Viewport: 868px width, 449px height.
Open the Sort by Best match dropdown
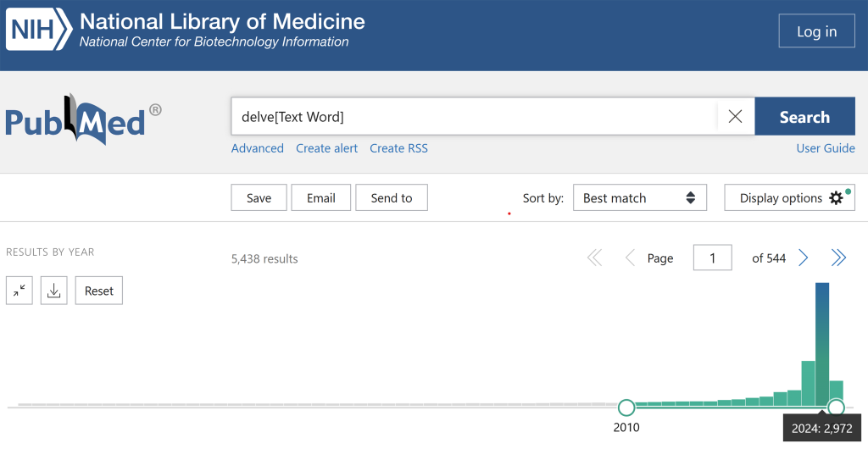coord(639,198)
